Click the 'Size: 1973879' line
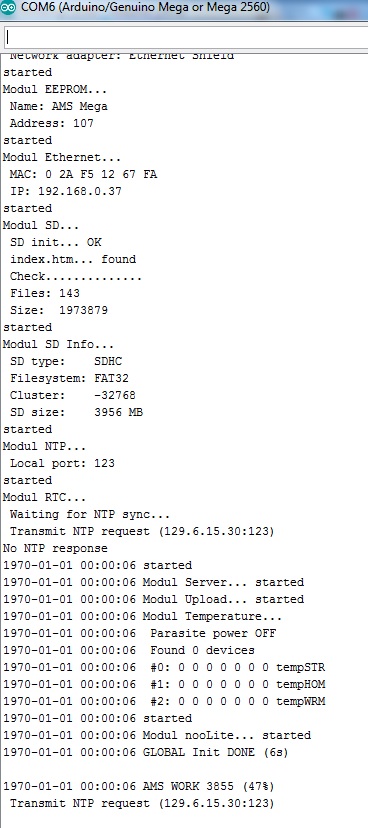The width and height of the screenshot is (368, 828). (x=59, y=310)
